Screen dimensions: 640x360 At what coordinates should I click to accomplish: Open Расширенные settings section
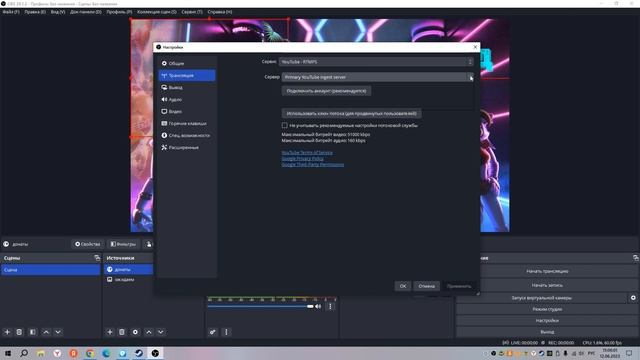pos(187,147)
